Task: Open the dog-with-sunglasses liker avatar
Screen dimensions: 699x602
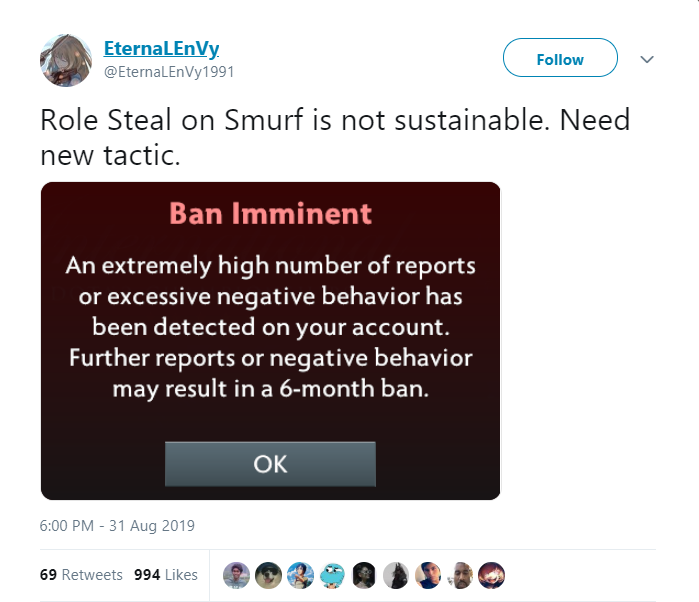Action: pyautogui.click(x=268, y=575)
